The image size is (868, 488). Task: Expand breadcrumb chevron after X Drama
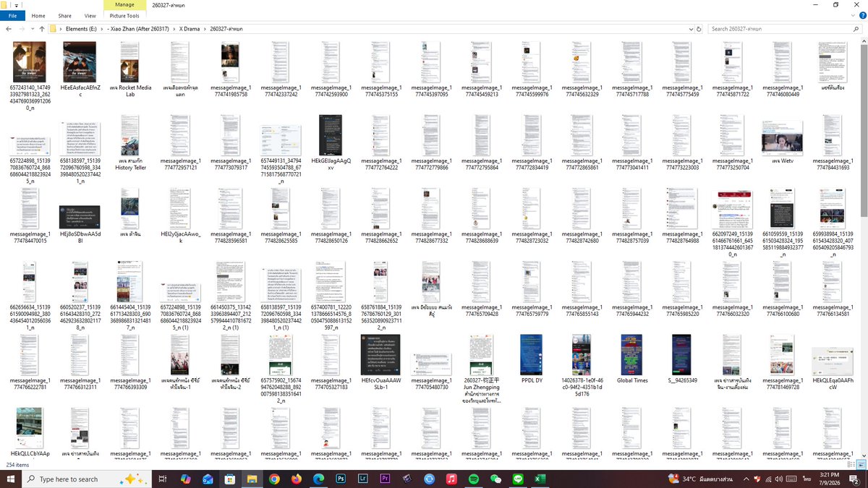(204, 29)
